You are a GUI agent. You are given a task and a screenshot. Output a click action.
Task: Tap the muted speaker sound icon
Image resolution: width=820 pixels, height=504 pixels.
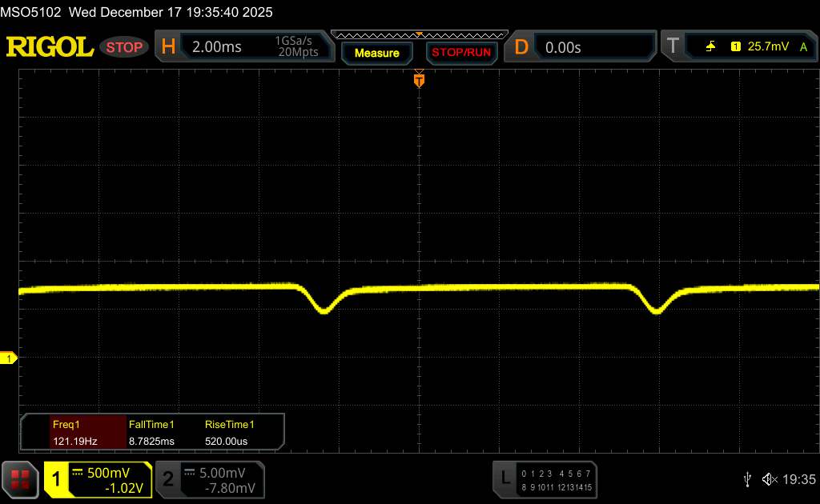click(770, 479)
